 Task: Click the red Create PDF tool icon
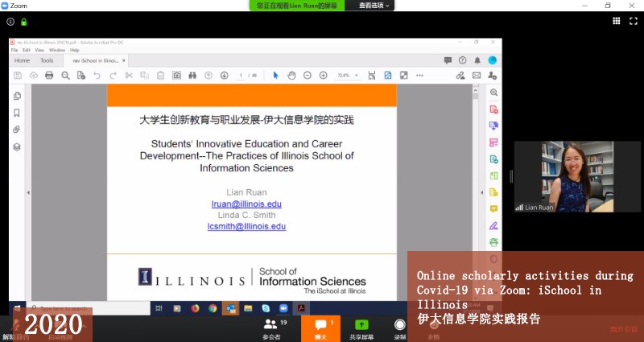coord(493,109)
